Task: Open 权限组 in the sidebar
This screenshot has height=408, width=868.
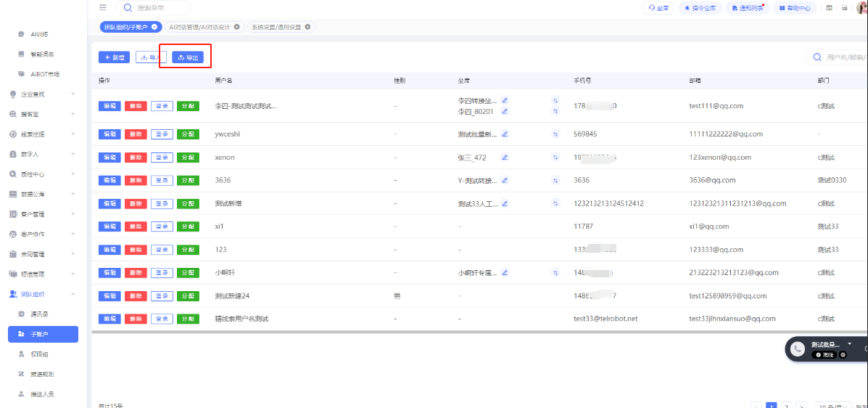Action: [41, 354]
